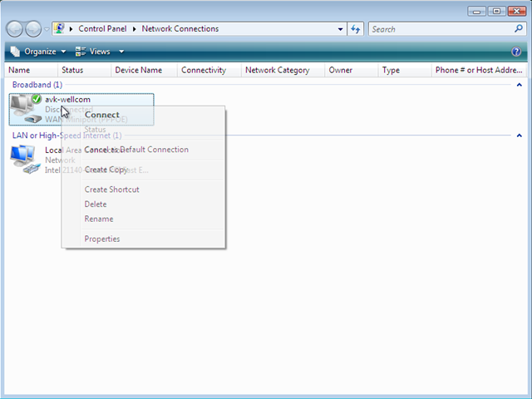Viewport: 532px width, 399px height.
Task: Open the recent pages dropdown arrow
Action: [47, 30]
